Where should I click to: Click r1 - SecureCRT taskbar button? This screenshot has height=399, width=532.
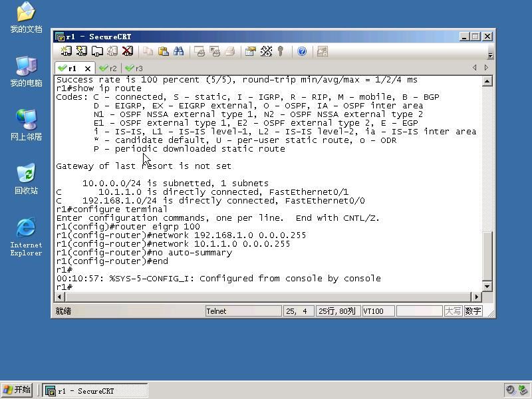click(x=95, y=391)
